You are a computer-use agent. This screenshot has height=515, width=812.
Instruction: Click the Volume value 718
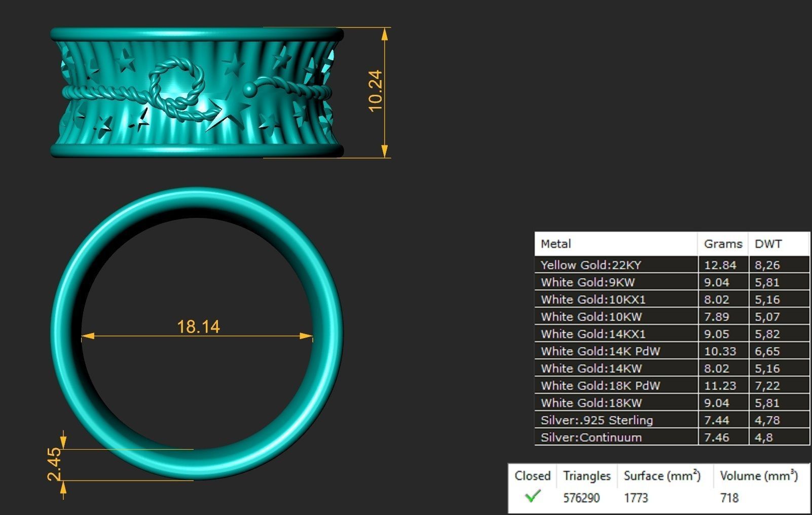click(x=729, y=498)
